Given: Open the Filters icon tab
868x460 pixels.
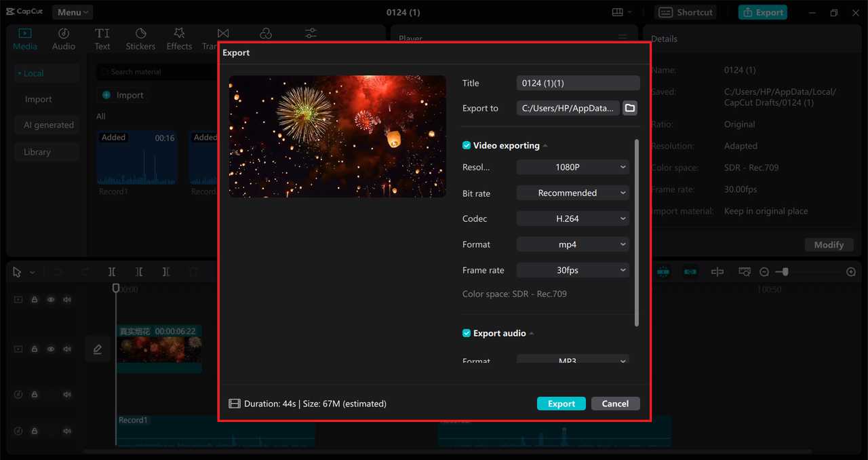Looking at the screenshot, I should (266, 33).
